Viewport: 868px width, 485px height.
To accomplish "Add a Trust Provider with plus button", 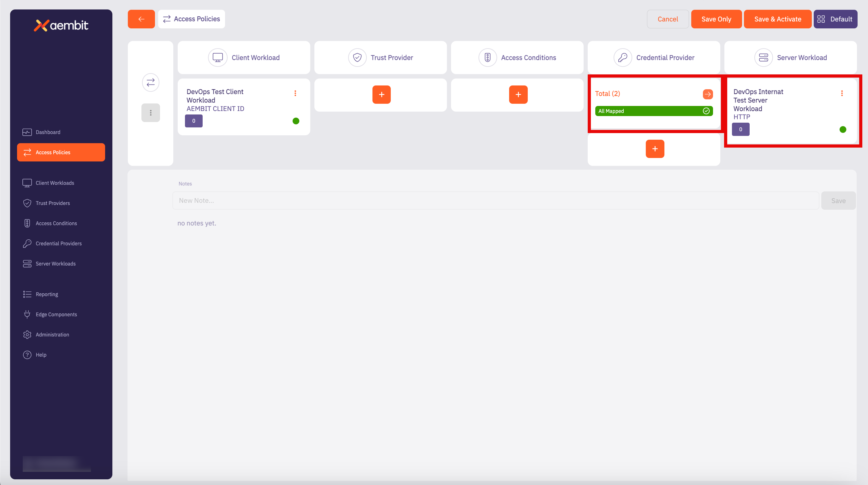I will (381, 95).
